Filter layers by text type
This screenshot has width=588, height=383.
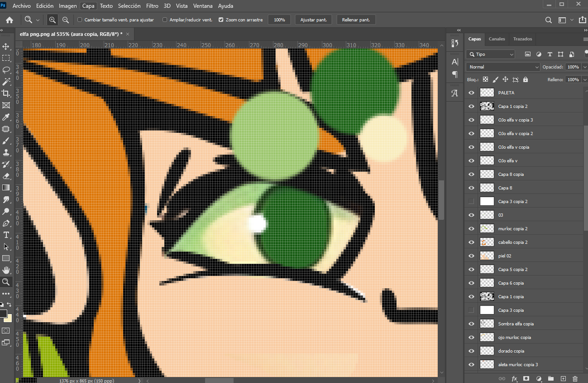[x=550, y=54]
